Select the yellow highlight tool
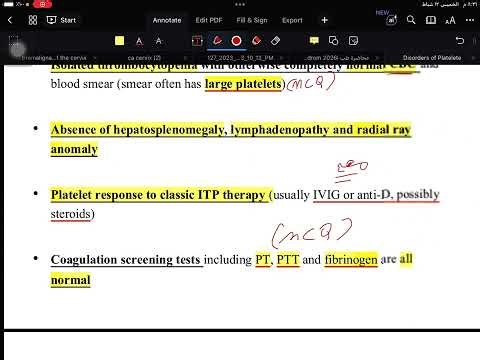The width and height of the screenshot is (480, 360). [x=119, y=41]
